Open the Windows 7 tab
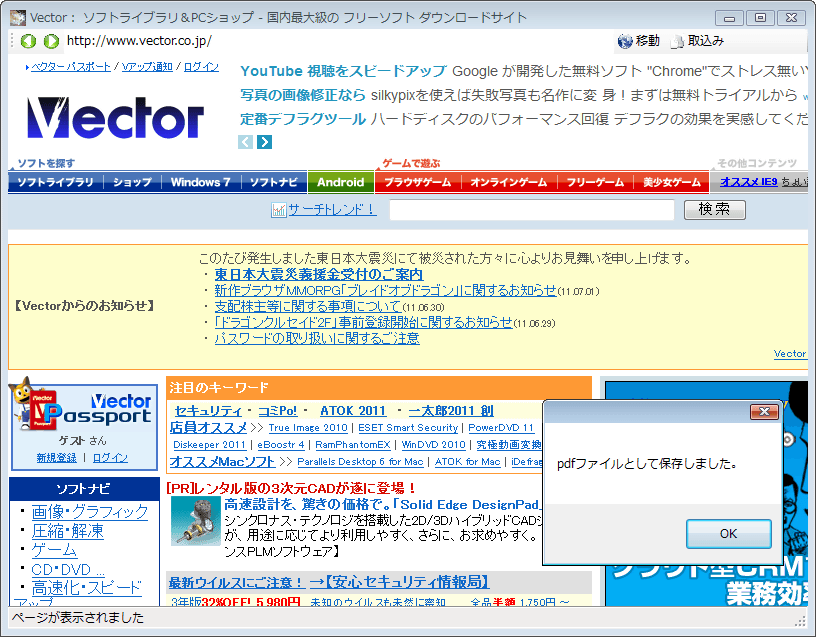This screenshot has width=816, height=637. tap(200, 182)
